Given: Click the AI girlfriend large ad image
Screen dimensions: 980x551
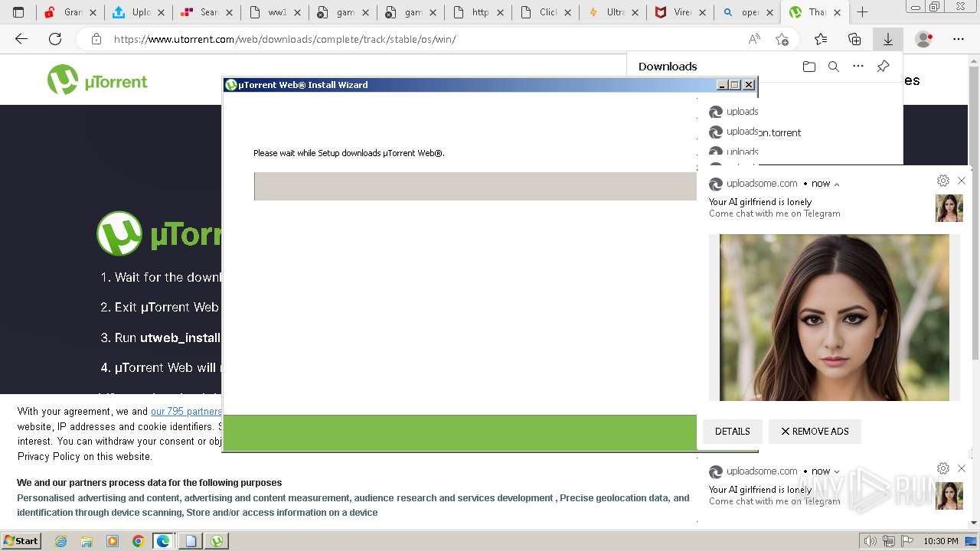Looking at the screenshot, I should [x=835, y=318].
